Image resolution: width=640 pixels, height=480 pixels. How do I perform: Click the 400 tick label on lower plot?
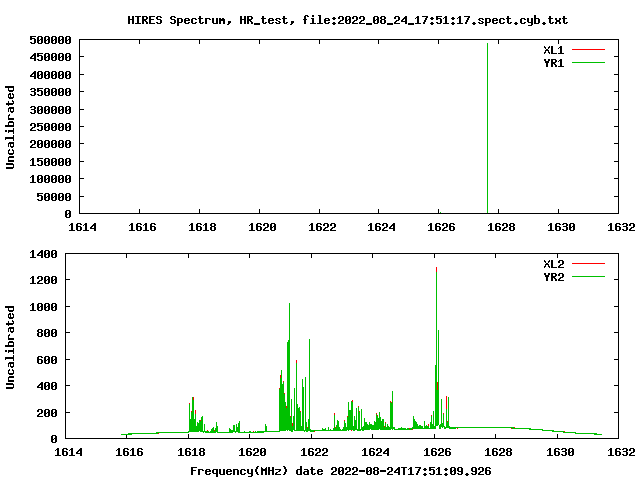coord(47,386)
